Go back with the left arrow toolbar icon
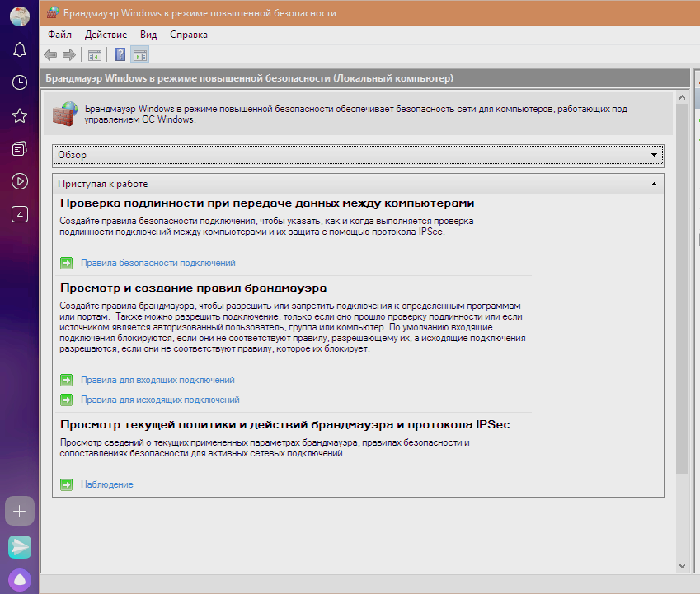 tap(50, 55)
